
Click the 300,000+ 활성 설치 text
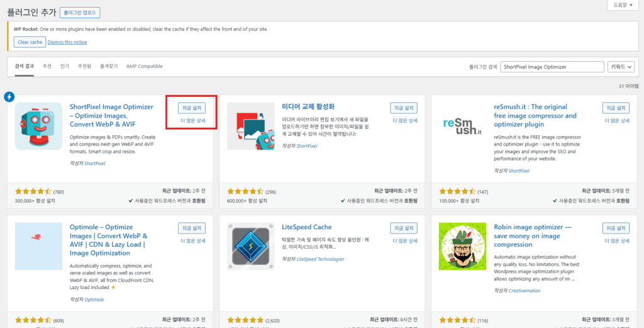35,201
